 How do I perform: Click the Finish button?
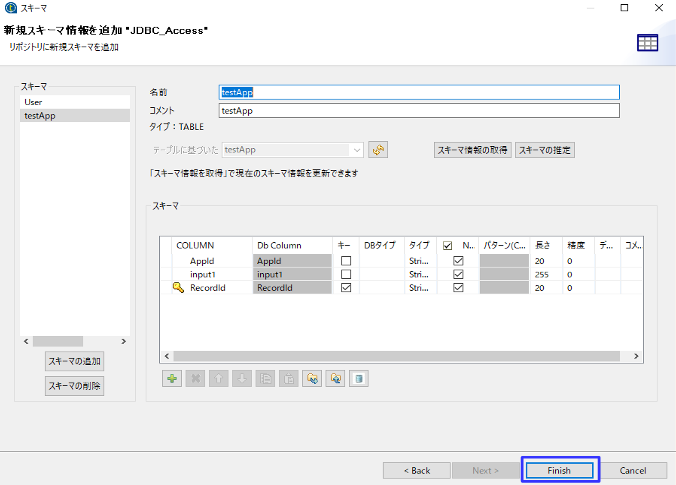pyautogui.click(x=559, y=470)
